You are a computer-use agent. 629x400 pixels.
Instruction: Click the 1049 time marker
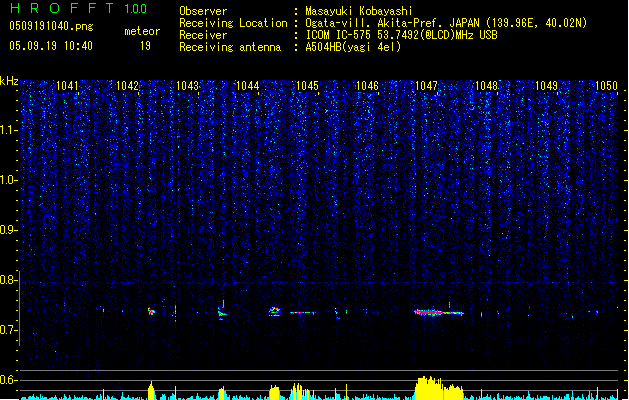coord(546,86)
